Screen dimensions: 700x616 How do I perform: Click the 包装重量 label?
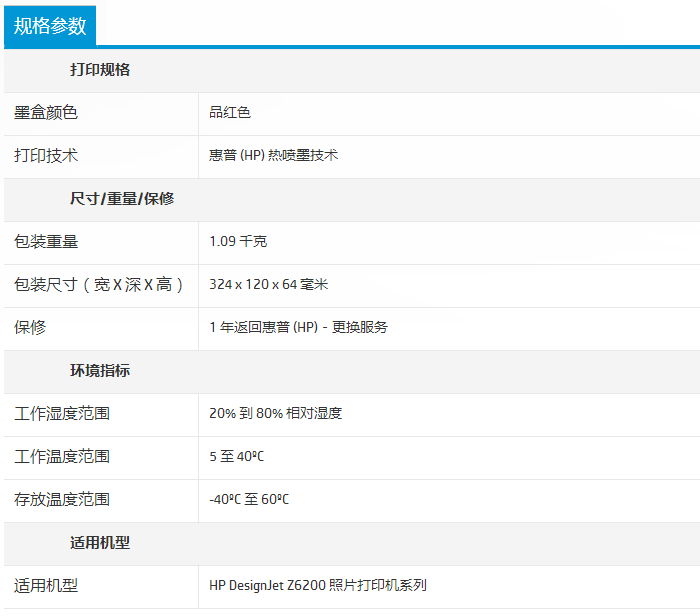46,241
